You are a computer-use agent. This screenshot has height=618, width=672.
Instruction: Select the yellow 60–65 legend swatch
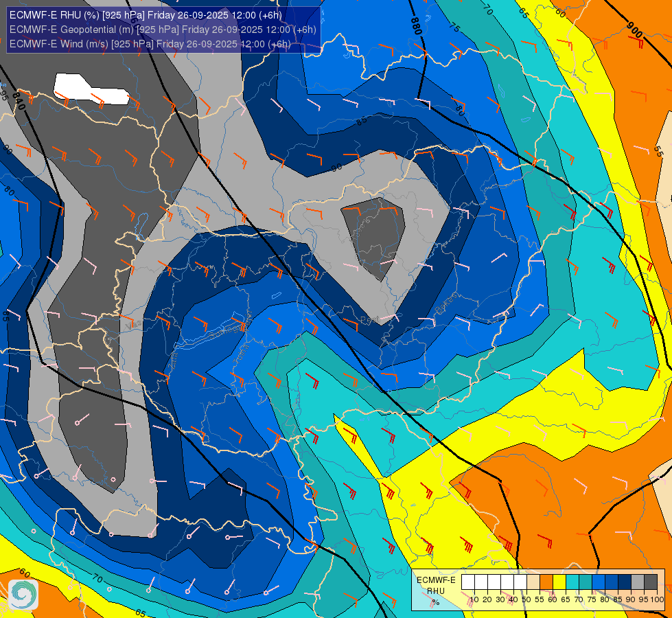tap(559, 582)
